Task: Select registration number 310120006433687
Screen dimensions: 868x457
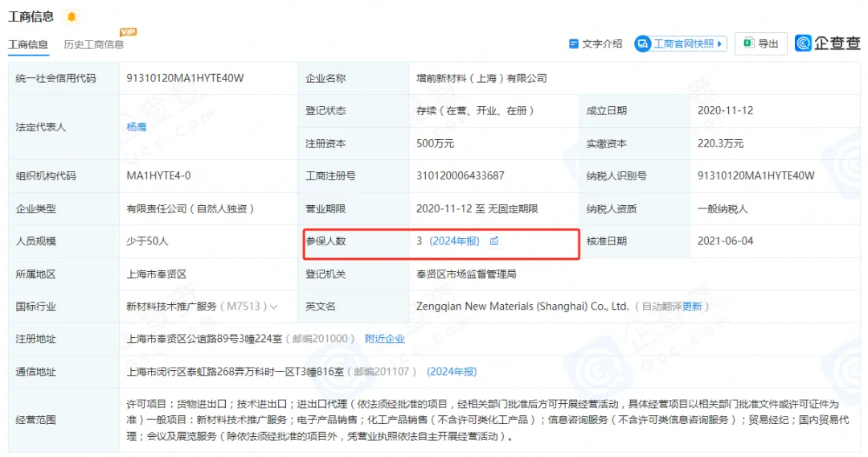Action: [x=460, y=175]
